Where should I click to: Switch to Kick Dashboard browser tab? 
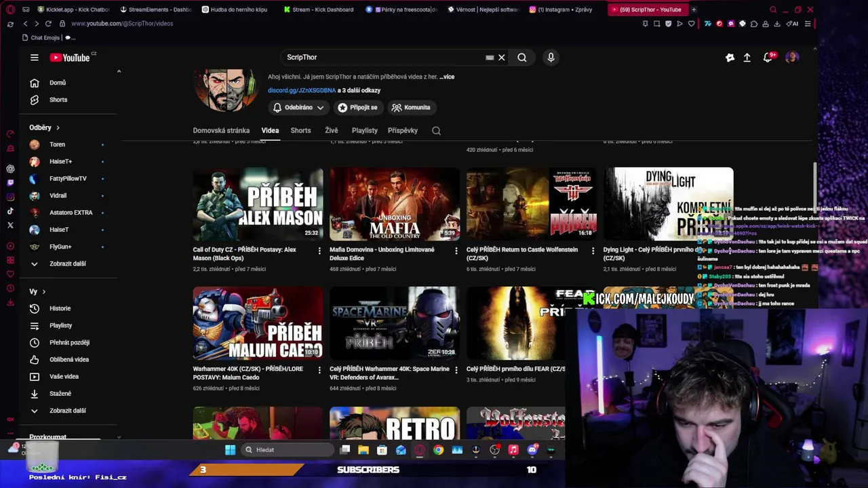(x=318, y=9)
